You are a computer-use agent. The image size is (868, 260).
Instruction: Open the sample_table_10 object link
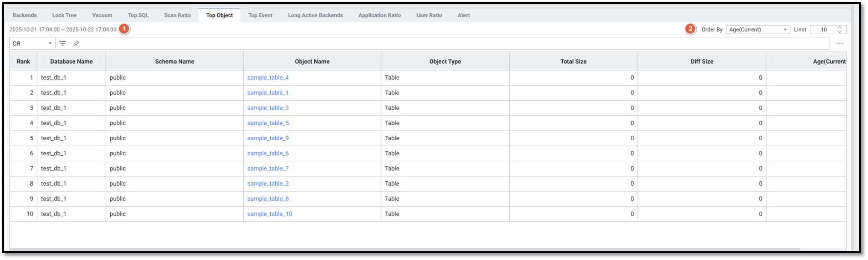[269, 214]
